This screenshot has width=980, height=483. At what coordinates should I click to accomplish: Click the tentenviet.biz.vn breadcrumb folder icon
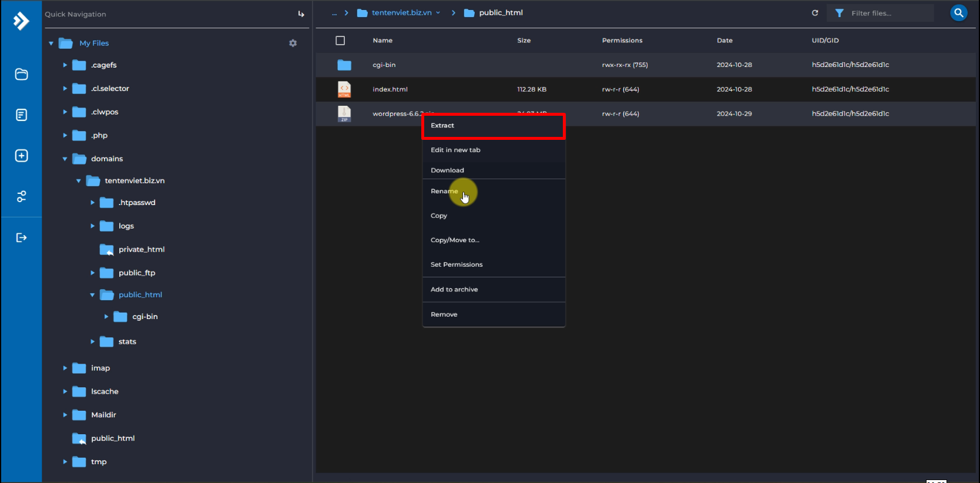[x=363, y=13]
